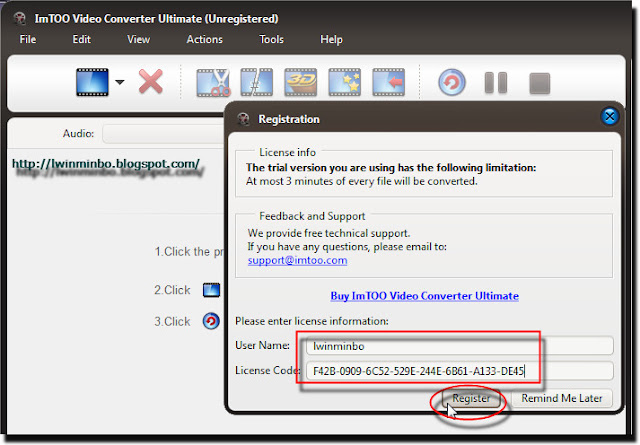Click the Pause toolbar button
640x445 pixels.
[496, 83]
